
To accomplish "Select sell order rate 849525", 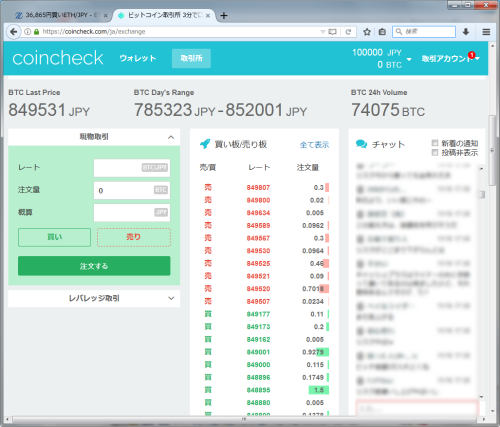I will coord(258,264).
